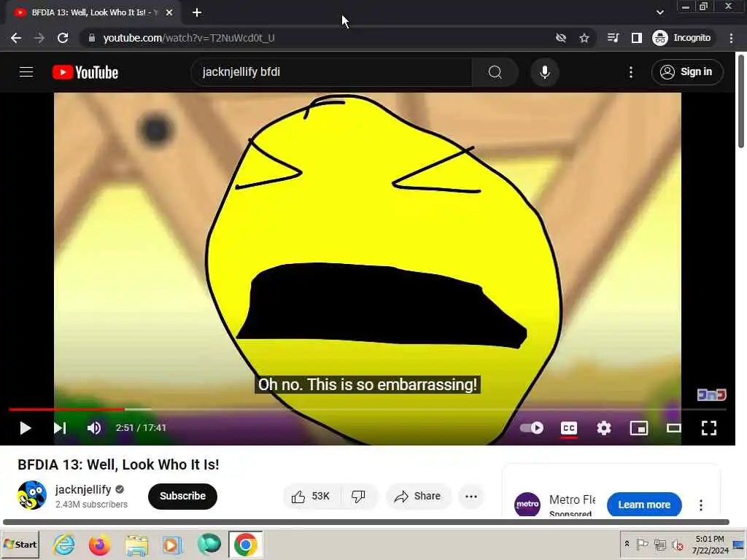Reload the page

click(63, 38)
